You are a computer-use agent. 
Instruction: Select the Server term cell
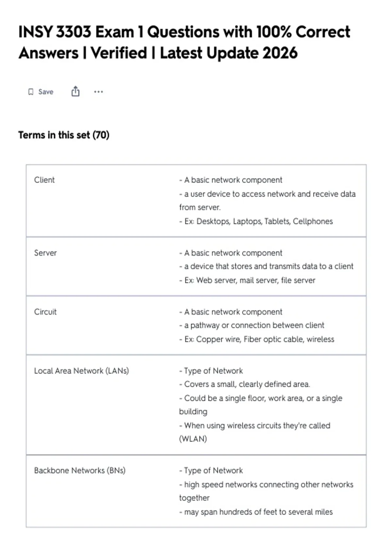click(45, 253)
